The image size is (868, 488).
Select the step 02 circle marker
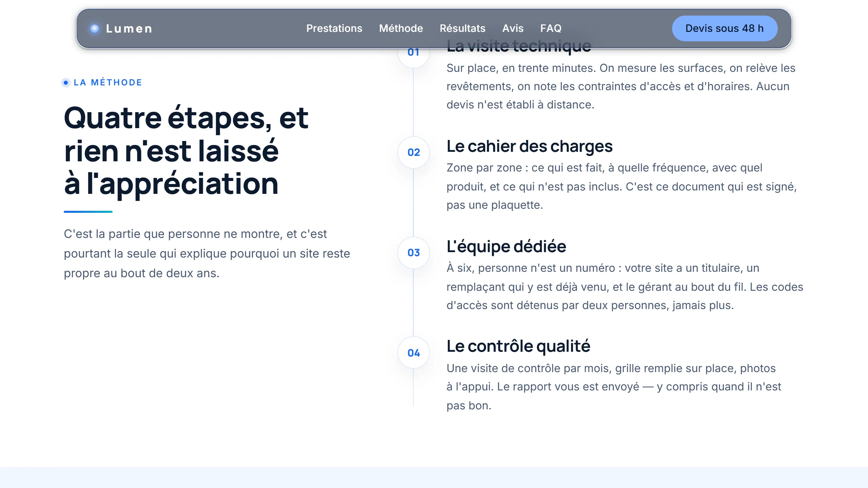413,152
